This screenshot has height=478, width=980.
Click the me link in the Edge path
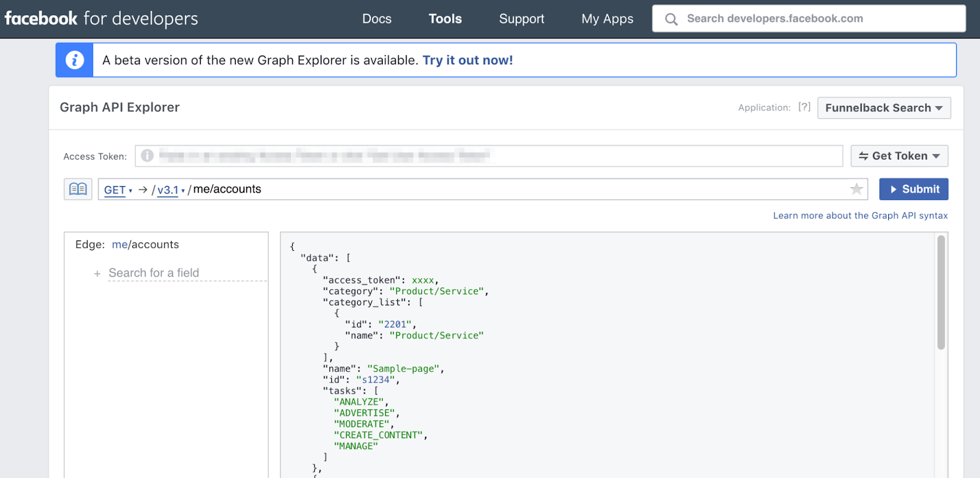pos(119,245)
